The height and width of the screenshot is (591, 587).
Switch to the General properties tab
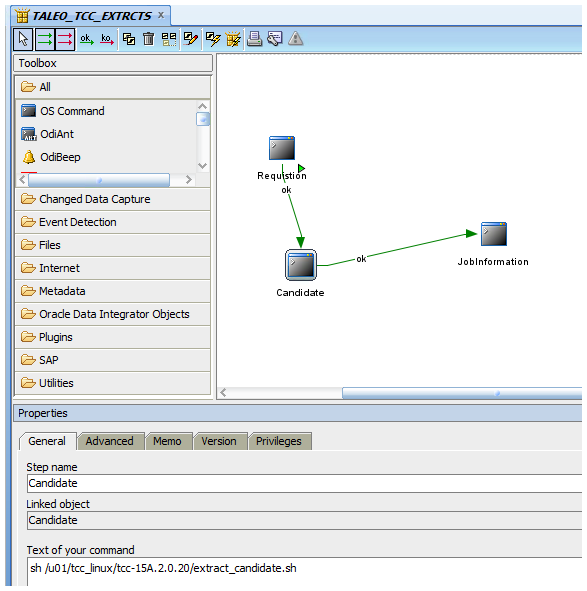pos(47,441)
